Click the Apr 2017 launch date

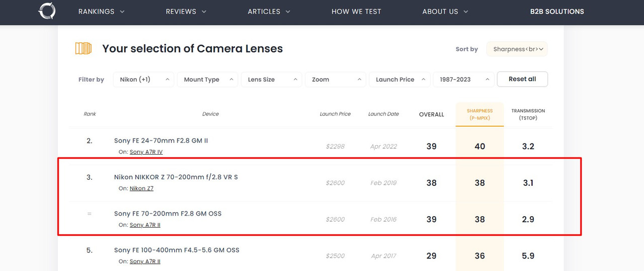tap(383, 256)
